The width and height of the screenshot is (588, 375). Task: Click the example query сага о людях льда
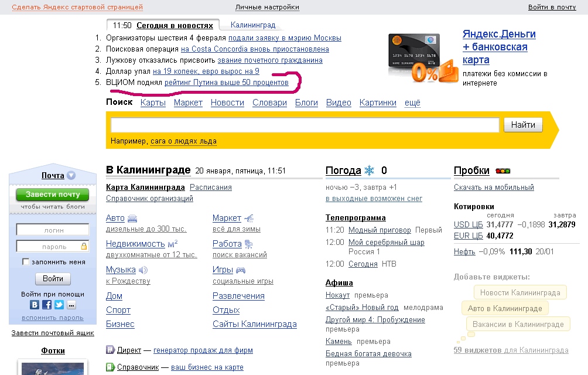183,141
